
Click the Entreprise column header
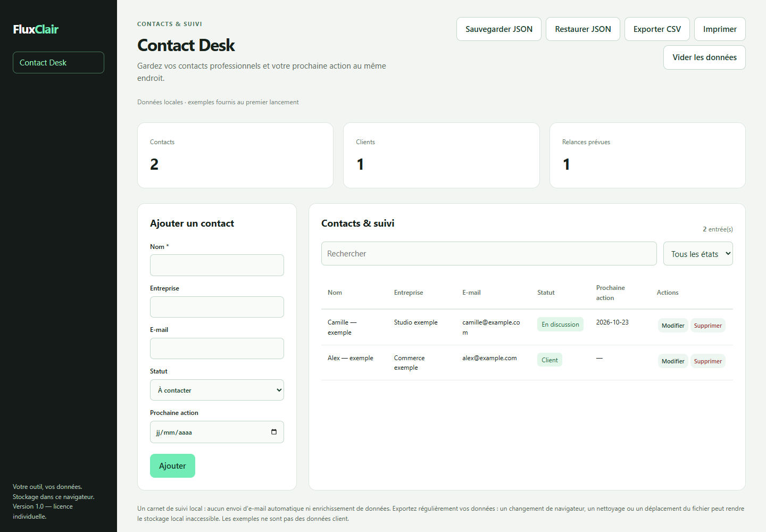point(409,293)
